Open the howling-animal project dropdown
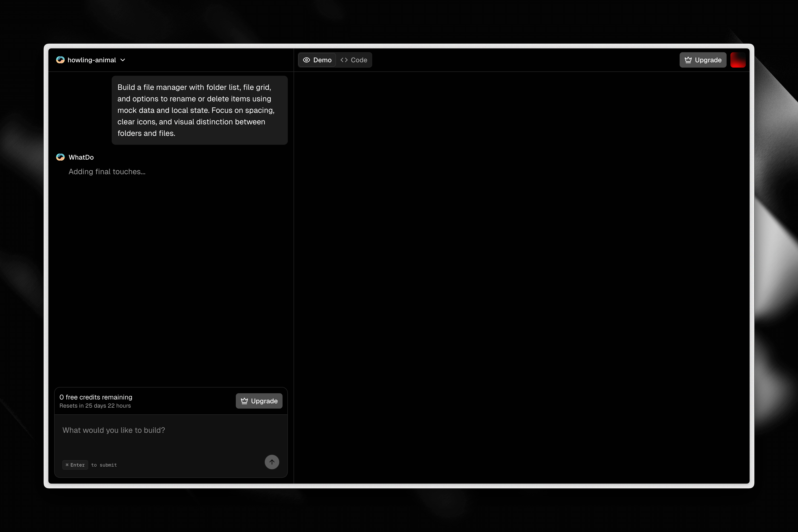This screenshot has width=798, height=532. tap(91, 60)
